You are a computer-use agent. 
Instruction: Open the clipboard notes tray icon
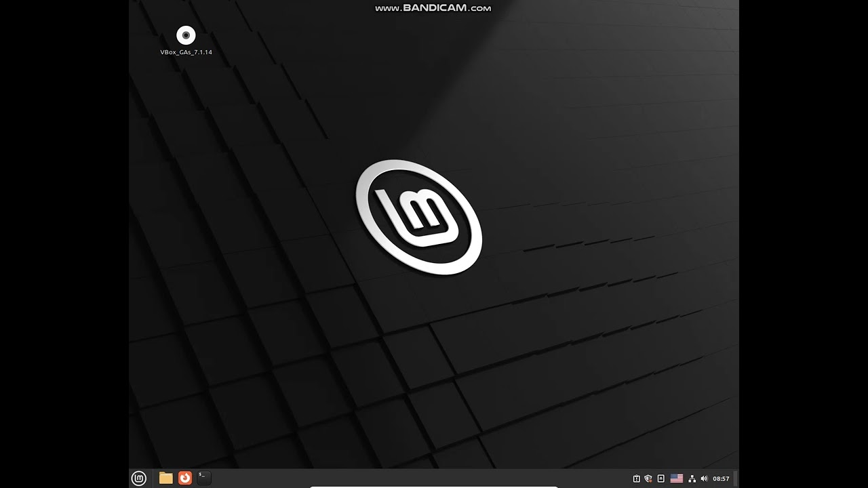pos(637,479)
